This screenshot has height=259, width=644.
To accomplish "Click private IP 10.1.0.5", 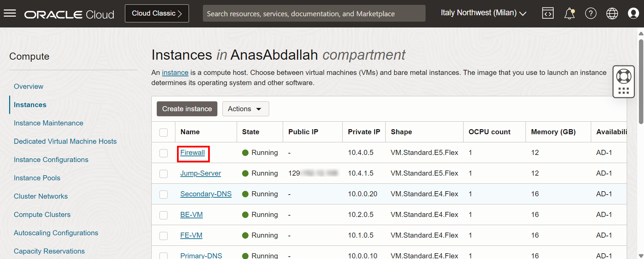I will tap(361, 235).
